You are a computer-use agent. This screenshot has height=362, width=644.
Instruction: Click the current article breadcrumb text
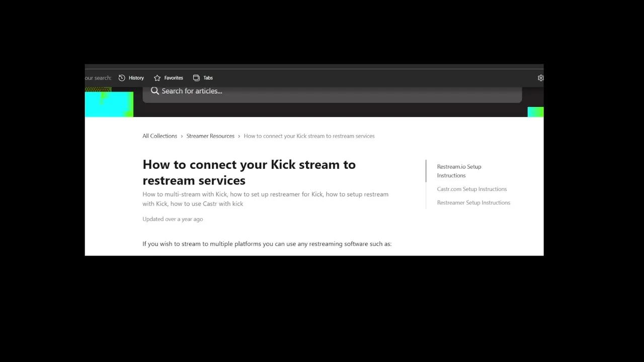[309, 136]
